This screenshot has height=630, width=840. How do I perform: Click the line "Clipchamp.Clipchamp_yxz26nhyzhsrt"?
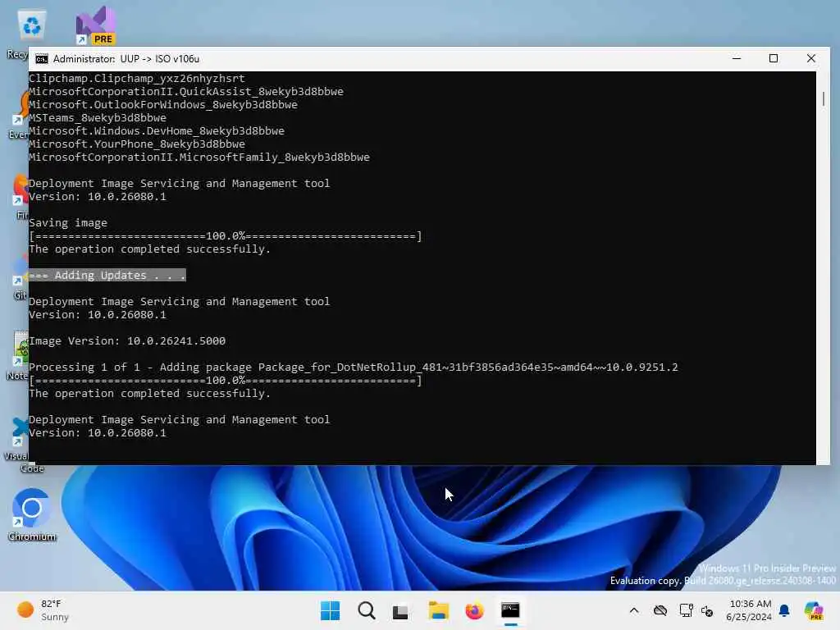tap(137, 78)
